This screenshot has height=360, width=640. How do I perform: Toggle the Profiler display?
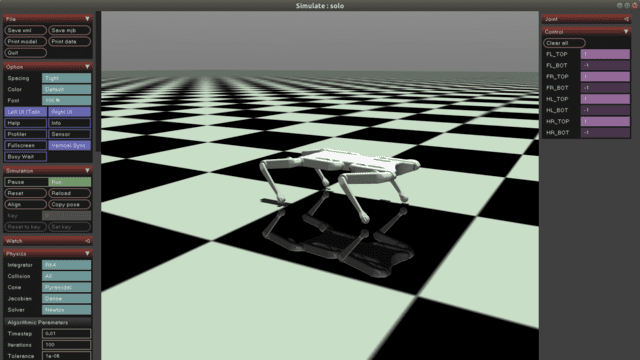point(25,134)
